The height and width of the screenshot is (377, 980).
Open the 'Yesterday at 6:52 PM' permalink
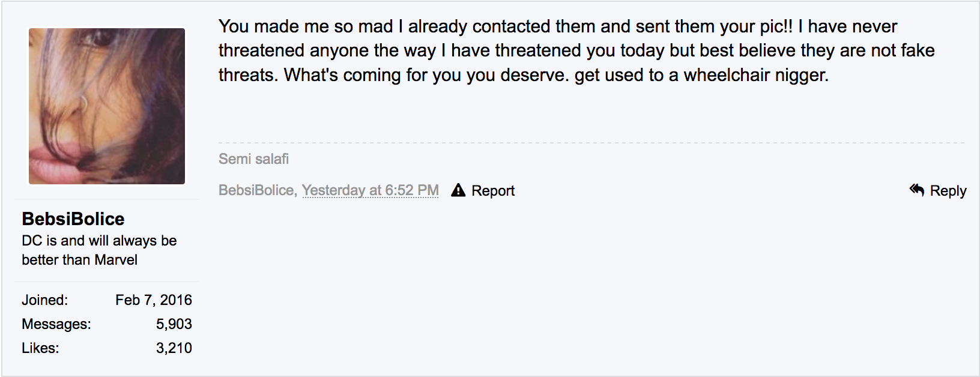tap(370, 190)
